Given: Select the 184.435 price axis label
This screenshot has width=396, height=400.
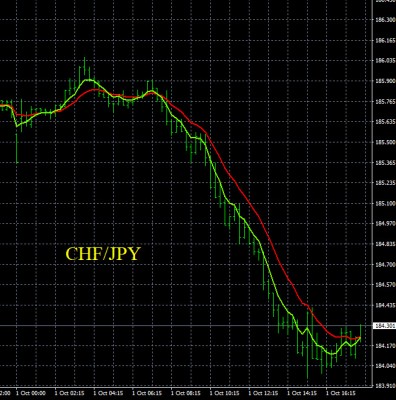Looking at the screenshot, I should click(385, 305).
